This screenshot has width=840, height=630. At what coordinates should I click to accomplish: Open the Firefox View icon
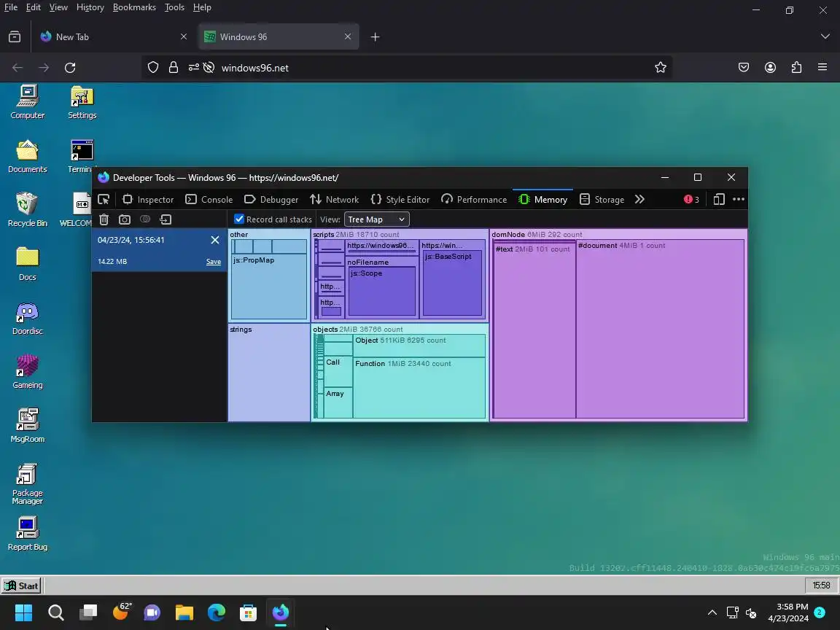(15, 37)
